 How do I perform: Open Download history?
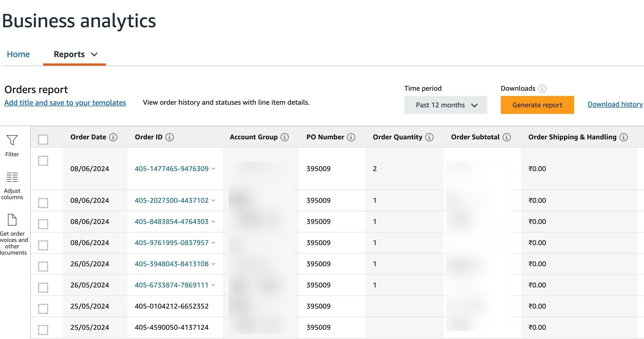point(615,104)
